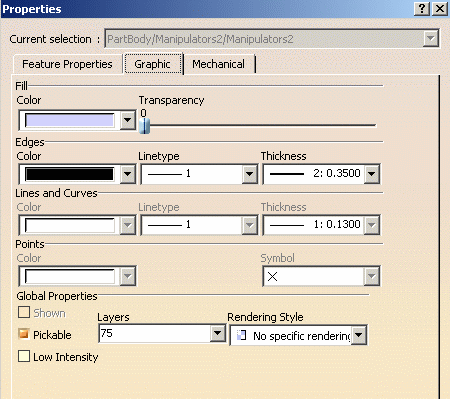Open the Edges Linetype dropdown
This screenshot has width=450, height=399.
point(250,174)
